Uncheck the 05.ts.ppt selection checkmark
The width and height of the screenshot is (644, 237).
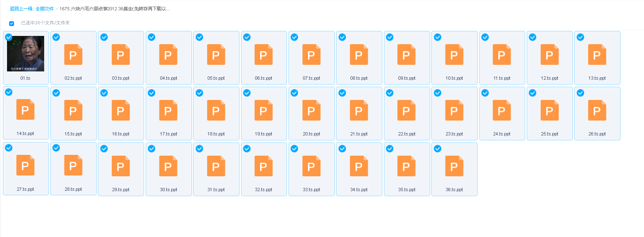pyautogui.click(x=199, y=37)
